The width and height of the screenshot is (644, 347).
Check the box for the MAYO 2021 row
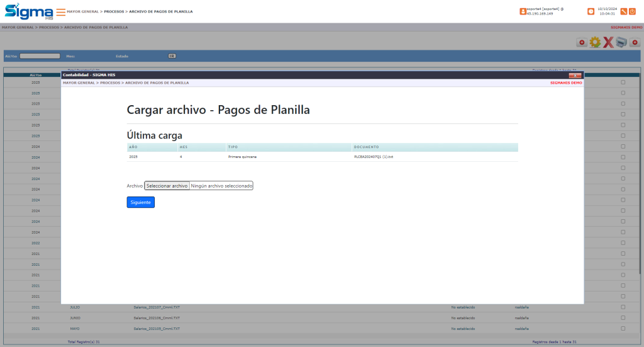pyautogui.click(x=623, y=329)
